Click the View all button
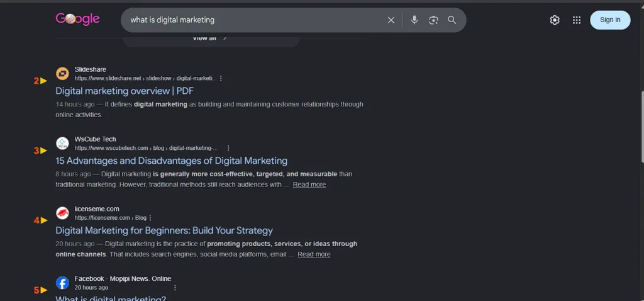644x301 pixels. coord(210,38)
